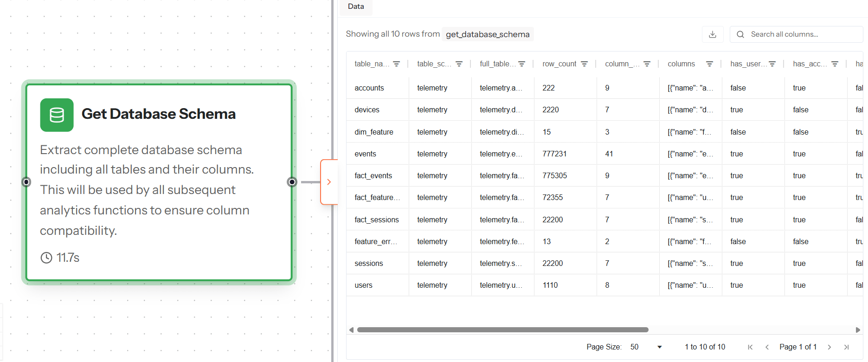Download the table data

coord(713,34)
